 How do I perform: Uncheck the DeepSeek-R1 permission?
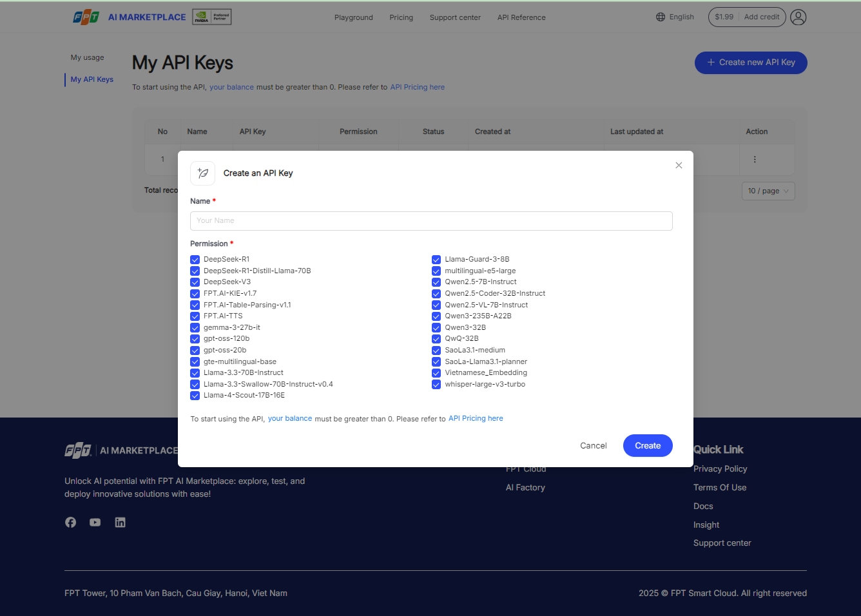point(195,260)
